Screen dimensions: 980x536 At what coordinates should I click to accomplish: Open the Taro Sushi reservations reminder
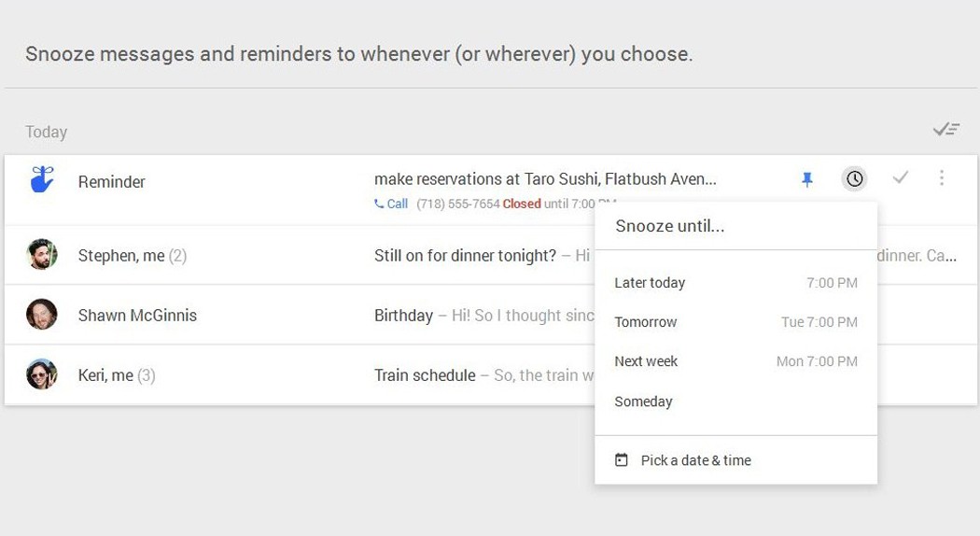[545, 179]
